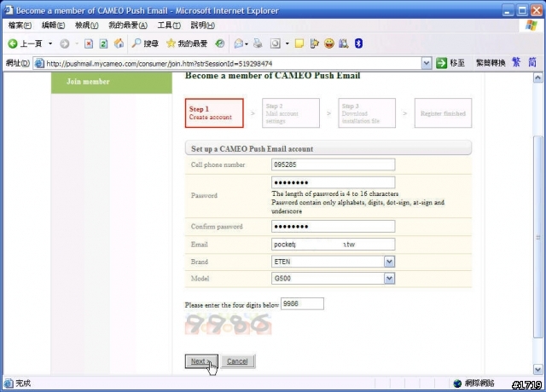546x392 pixels.
Task: Click the vertical scrollbar up arrow
Action: point(537,78)
